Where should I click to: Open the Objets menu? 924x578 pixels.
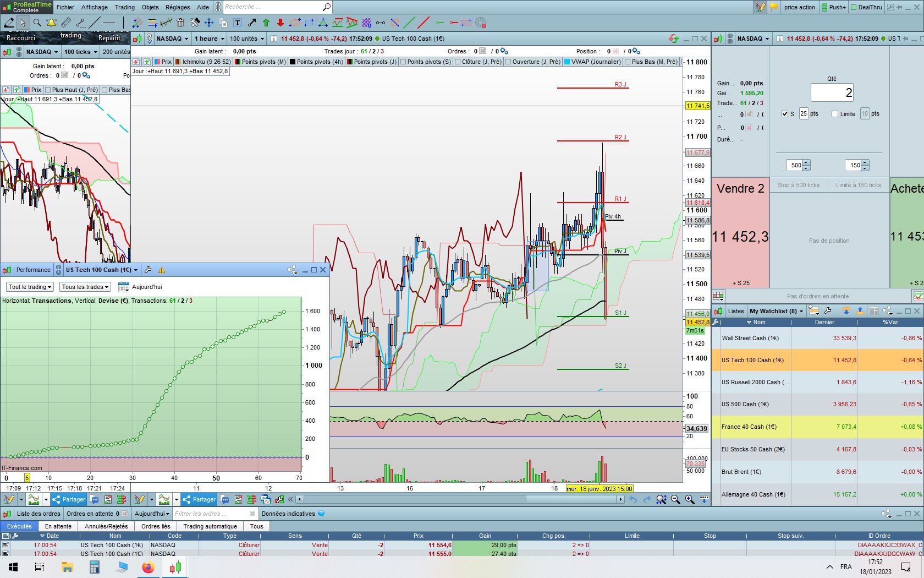[150, 7]
